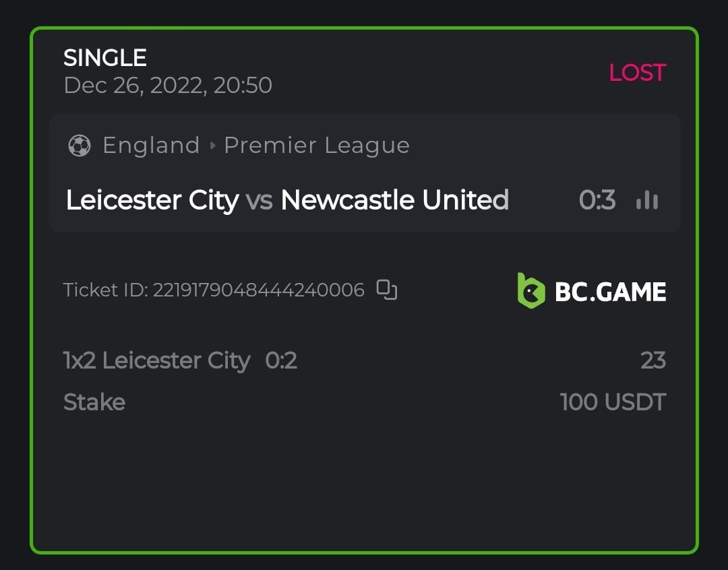This screenshot has width=728, height=570.
Task: Click the SINGLE bet type heading
Action: click(105, 58)
